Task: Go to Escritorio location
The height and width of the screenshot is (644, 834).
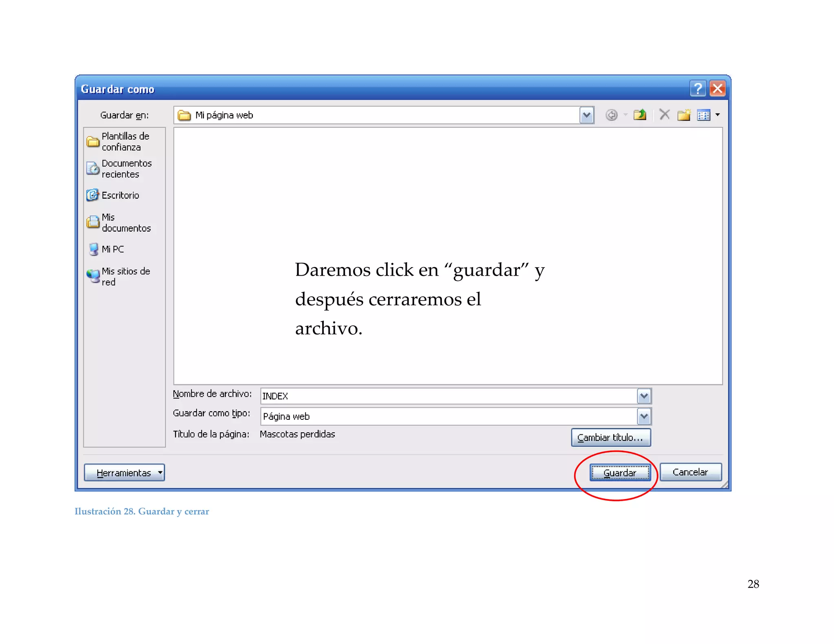Action: pyautogui.click(x=114, y=195)
